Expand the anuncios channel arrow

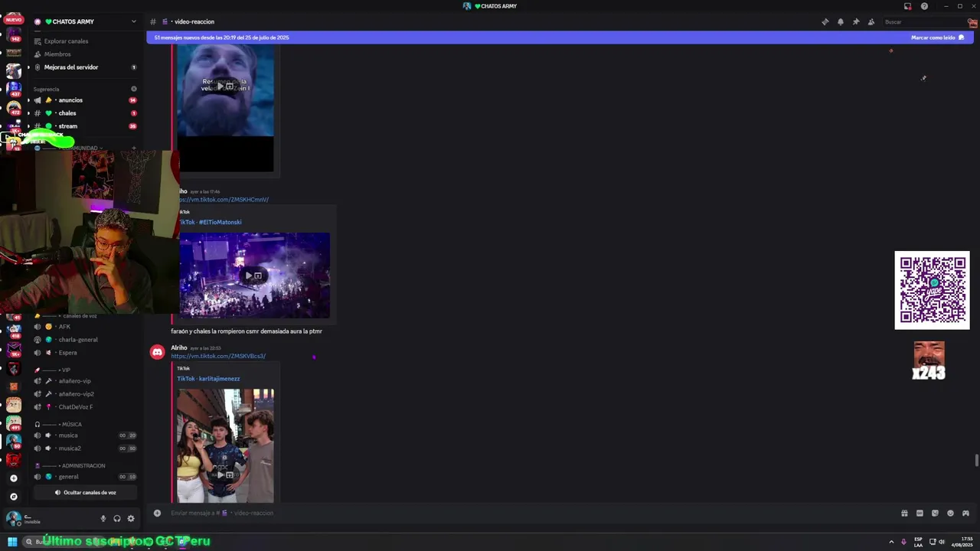(28, 100)
